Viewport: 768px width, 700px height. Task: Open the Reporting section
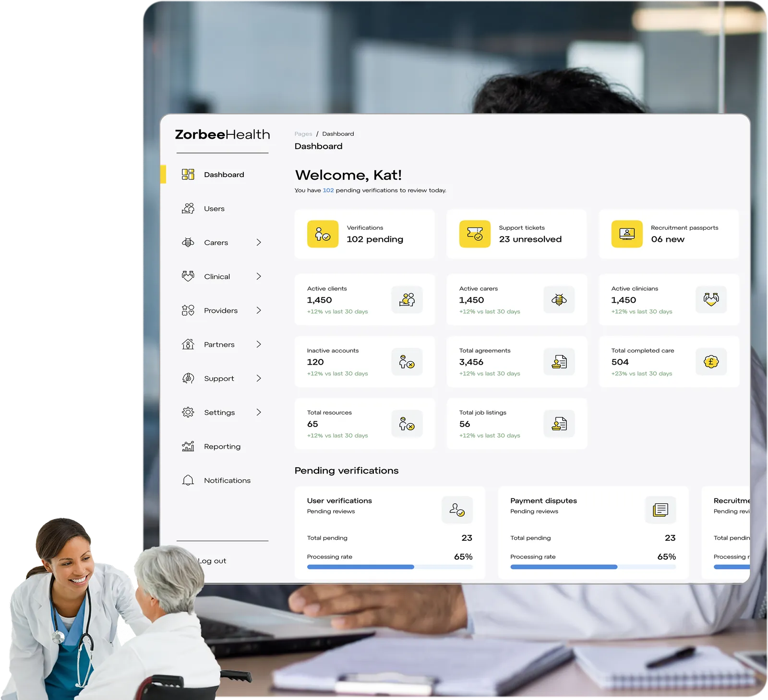pyautogui.click(x=222, y=446)
